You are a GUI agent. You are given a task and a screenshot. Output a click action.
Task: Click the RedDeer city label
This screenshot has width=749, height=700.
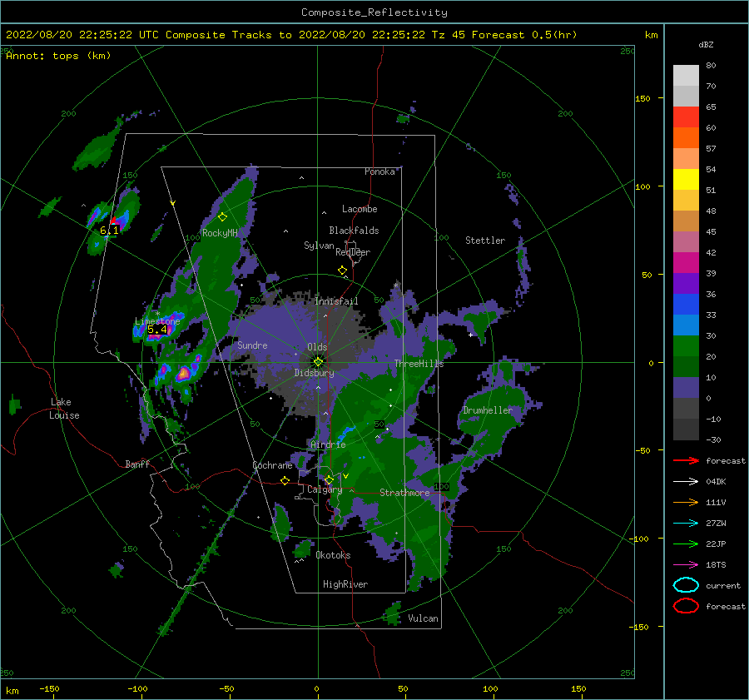(x=353, y=252)
